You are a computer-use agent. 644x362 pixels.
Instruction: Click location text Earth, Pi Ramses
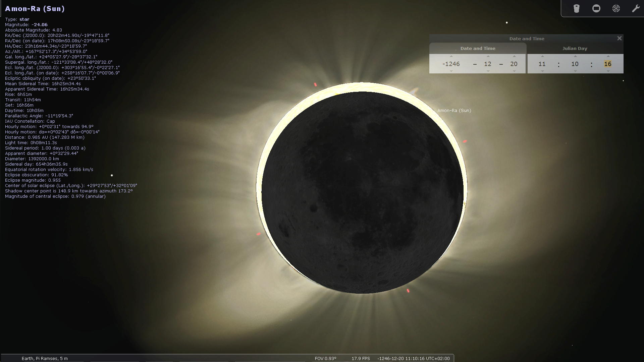click(x=45, y=358)
